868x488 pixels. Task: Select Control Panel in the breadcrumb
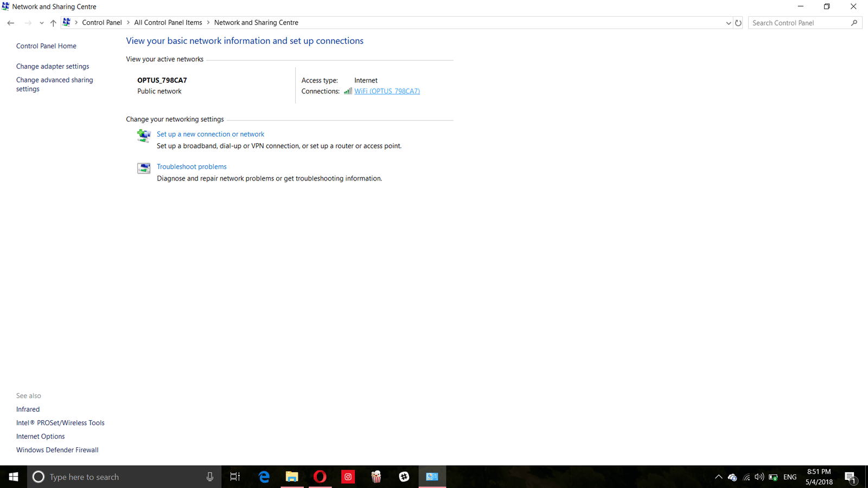[x=102, y=23]
